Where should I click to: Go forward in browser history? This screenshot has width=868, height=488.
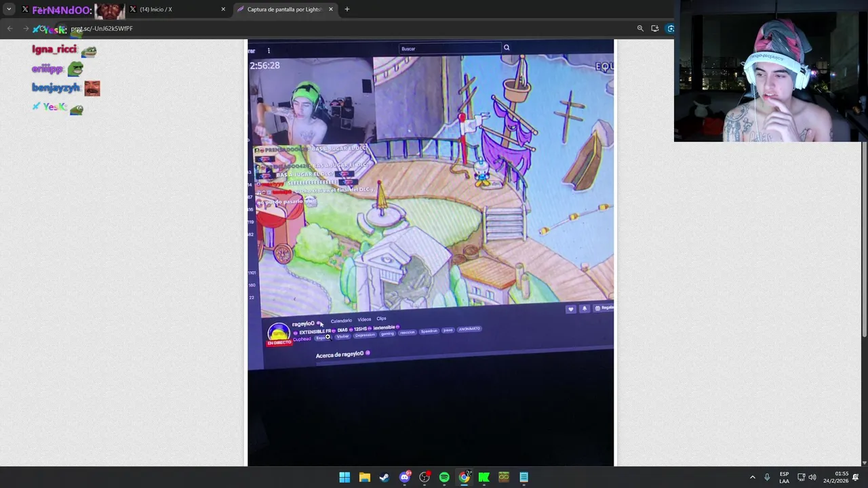26,28
